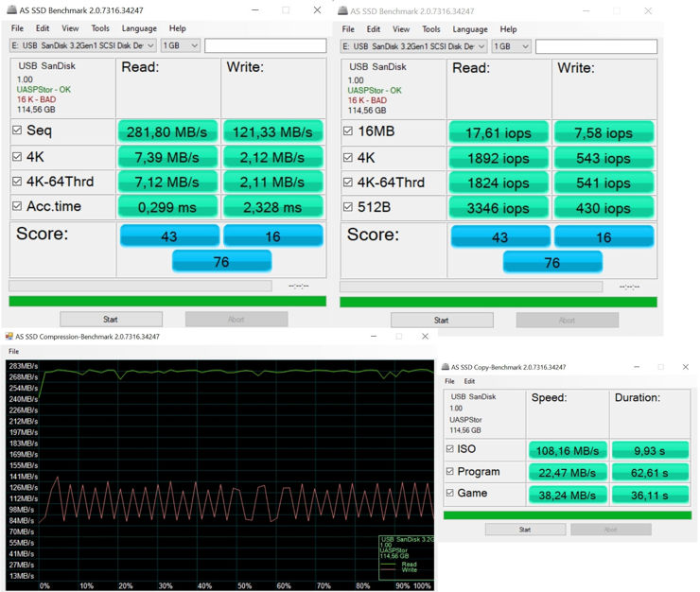Click the 3346 iops 512B read result
700x592 pixels.
click(x=499, y=208)
